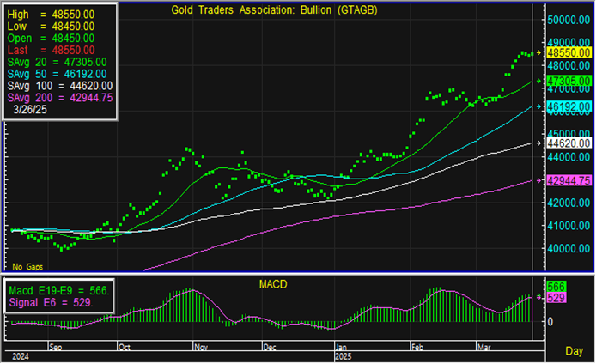The image size is (596, 364).
Task: Click the magenta 42944.75 price axis tag
Action: (x=569, y=180)
